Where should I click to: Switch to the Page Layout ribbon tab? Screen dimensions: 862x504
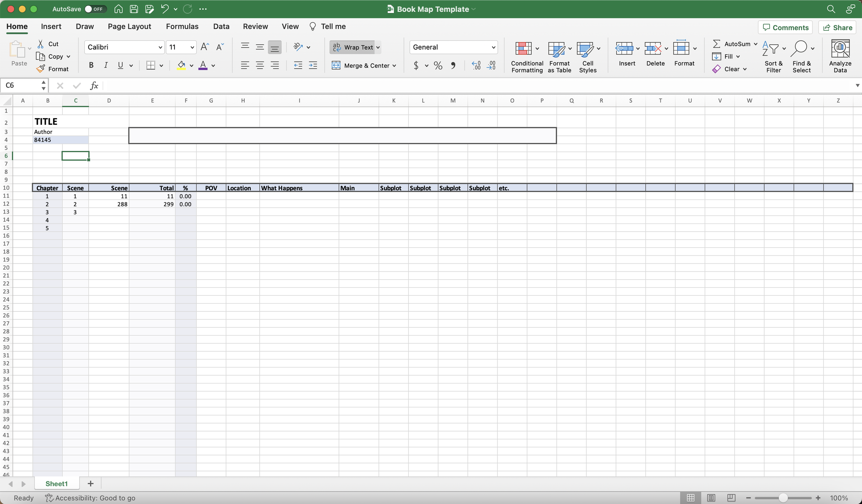[129, 27]
